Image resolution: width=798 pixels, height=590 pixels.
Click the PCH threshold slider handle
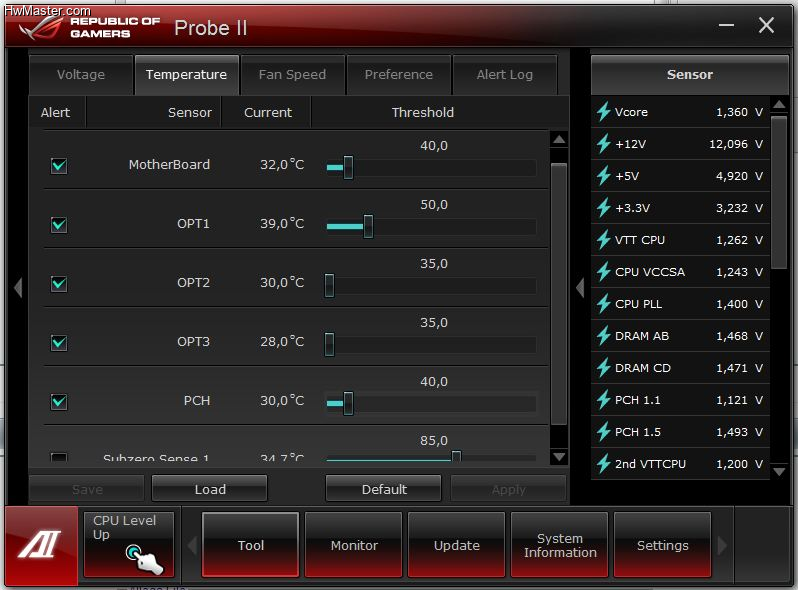click(x=348, y=404)
